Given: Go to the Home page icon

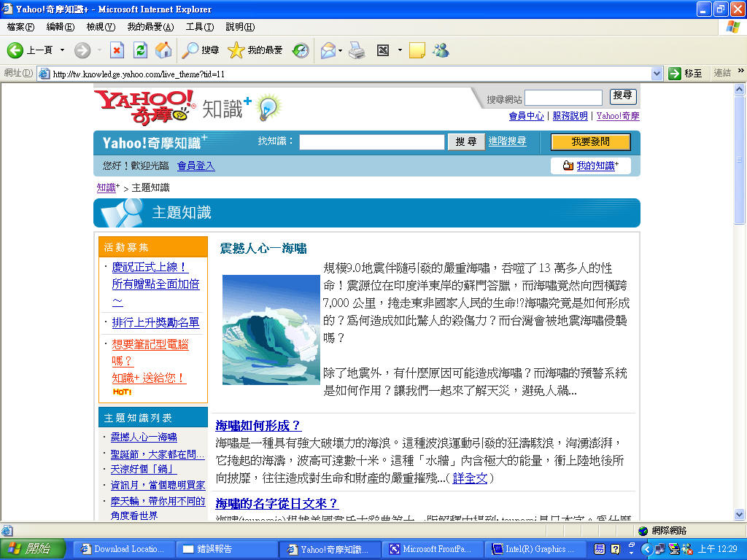Looking at the screenshot, I should [x=163, y=50].
